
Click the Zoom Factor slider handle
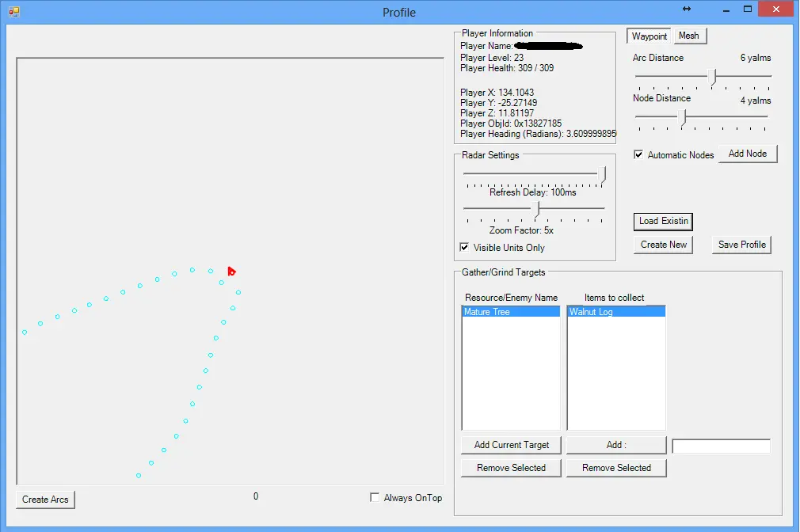click(537, 209)
